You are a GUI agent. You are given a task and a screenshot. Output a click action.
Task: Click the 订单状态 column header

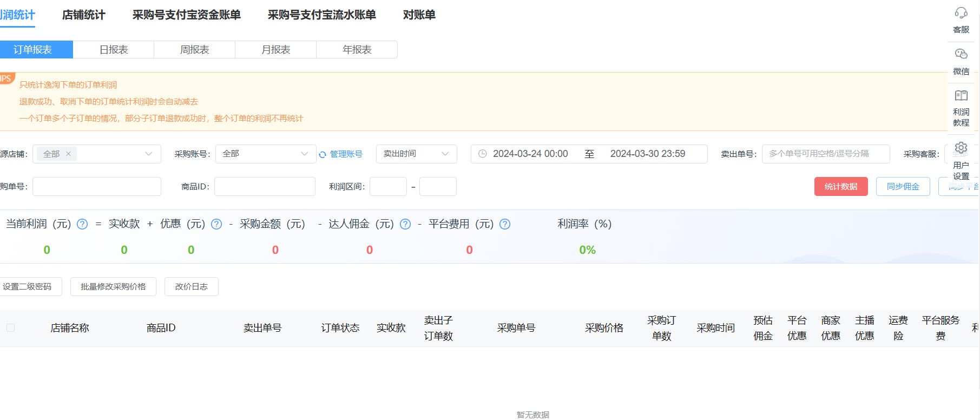pyautogui.click(x=340, y=328)
